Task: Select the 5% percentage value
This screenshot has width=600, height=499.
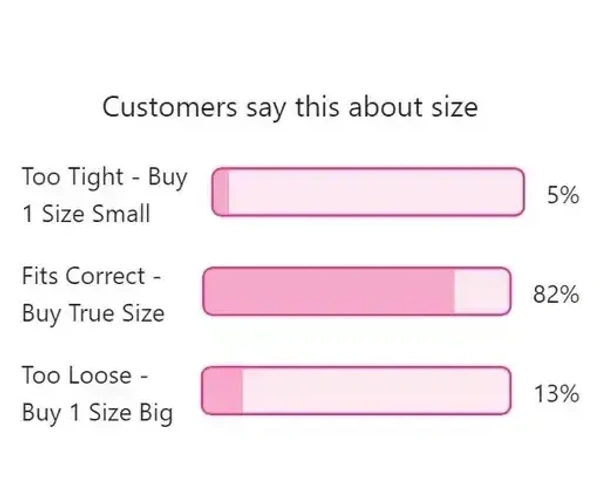Action: click(563, 195)
